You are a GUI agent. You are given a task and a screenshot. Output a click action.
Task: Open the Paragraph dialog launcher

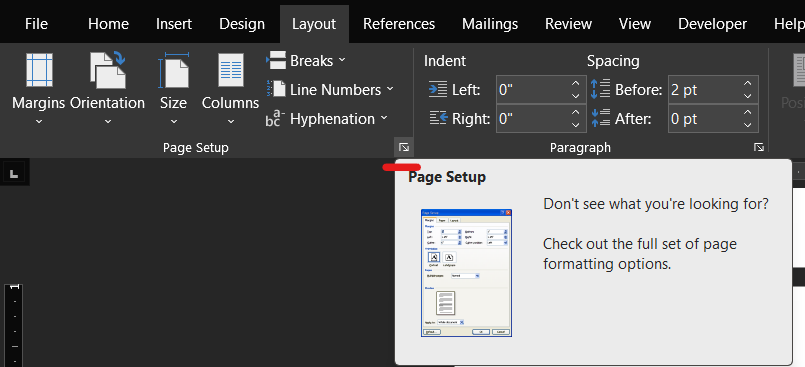tap(759, 148)
